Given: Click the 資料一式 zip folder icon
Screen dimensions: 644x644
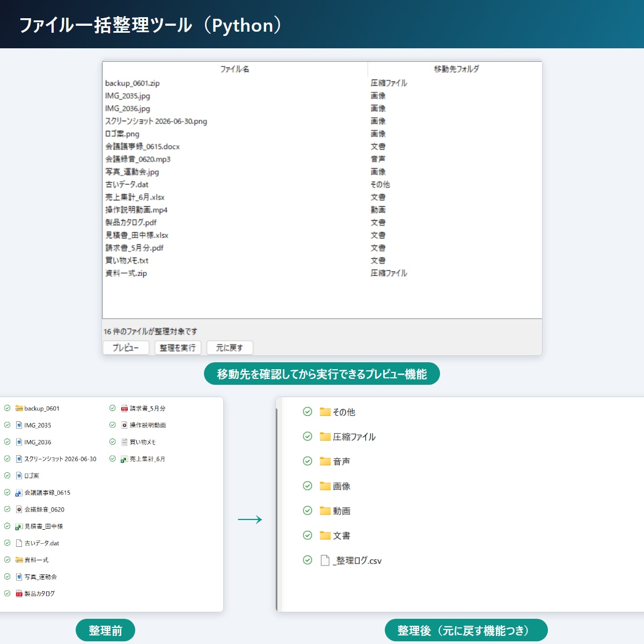Looking at the screenshot, I should [19, 560].
